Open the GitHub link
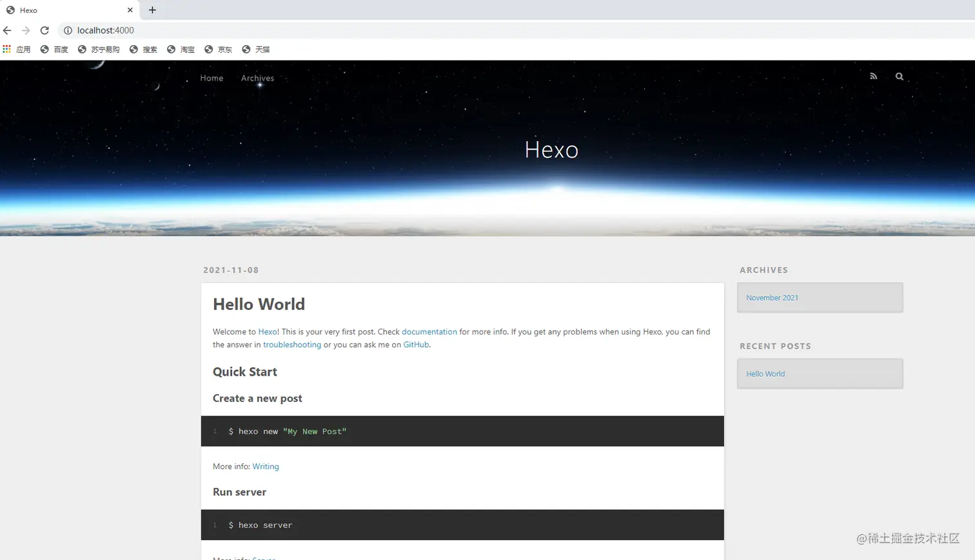975x560 pixels. coord(416,345)
